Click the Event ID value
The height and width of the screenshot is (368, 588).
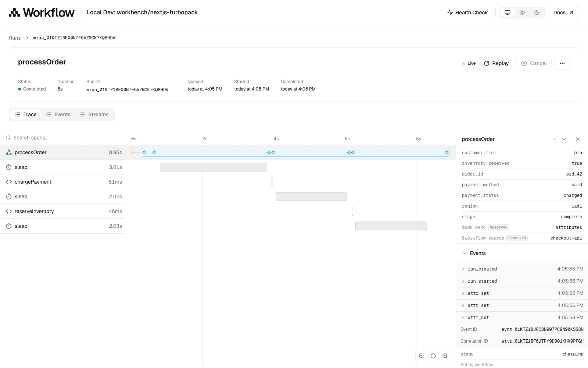tap(542, 329)
